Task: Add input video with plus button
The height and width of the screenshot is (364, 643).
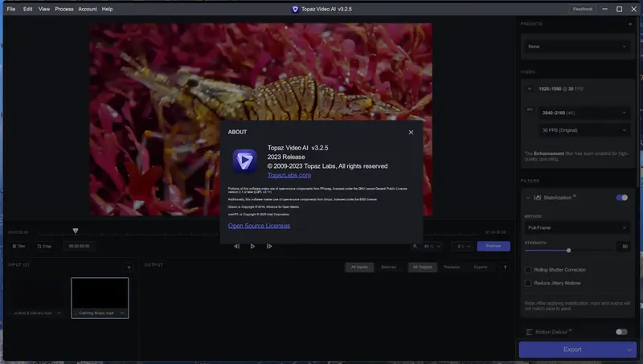Action: click(x=129, y=268)
